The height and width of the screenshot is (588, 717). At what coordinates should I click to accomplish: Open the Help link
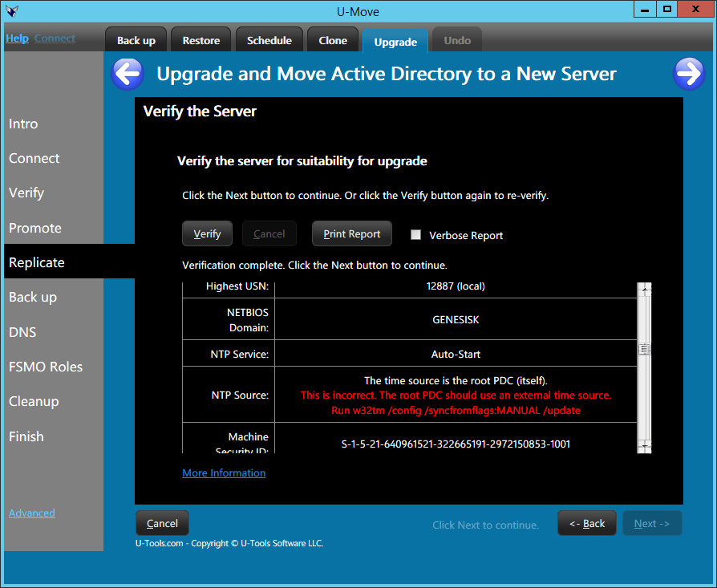click(x=17, y=38)
